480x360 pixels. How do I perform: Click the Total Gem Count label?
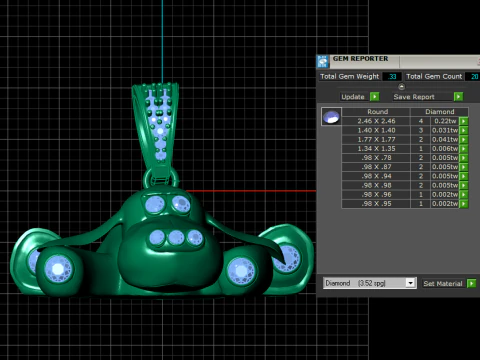pos(434,76)
